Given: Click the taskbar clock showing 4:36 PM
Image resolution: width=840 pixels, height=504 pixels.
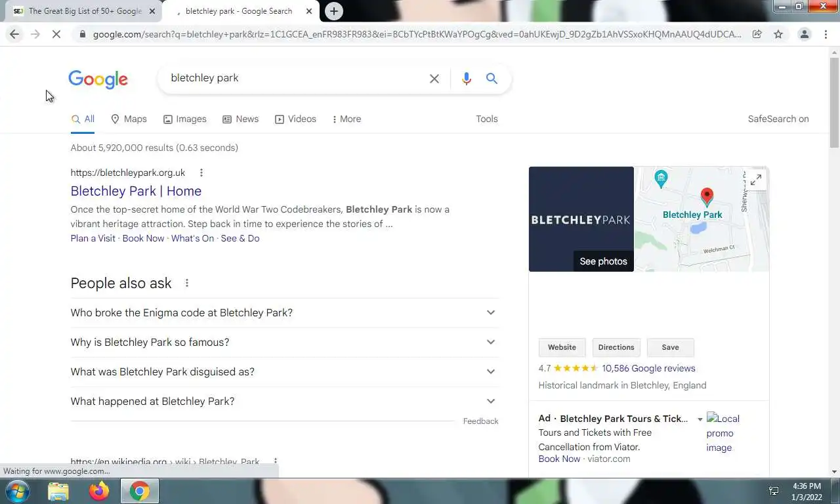Looking at the screenshot, I should pyautogui.click(x=807, y=492).
